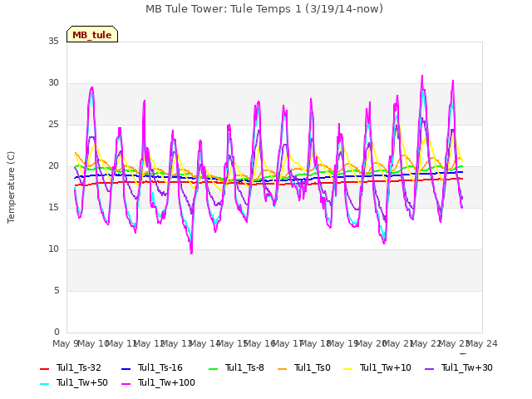Select the Tul1_Ts-16 legend label
532x399 pixels.
(160, 367)
